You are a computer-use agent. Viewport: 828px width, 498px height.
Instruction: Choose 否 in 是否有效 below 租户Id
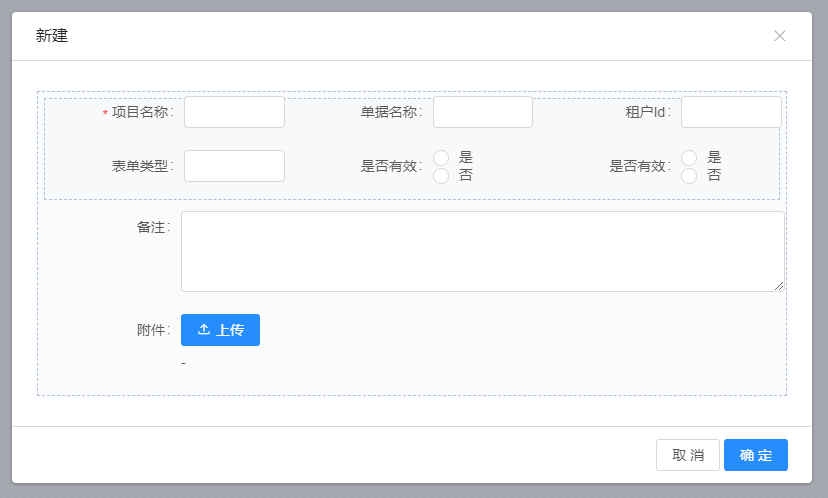click(689, 176)
